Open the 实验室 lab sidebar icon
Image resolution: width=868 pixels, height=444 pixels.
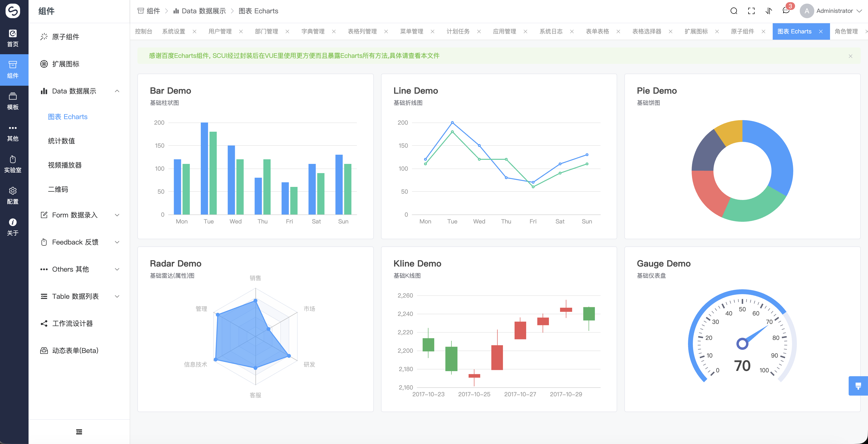coord(13,163)
